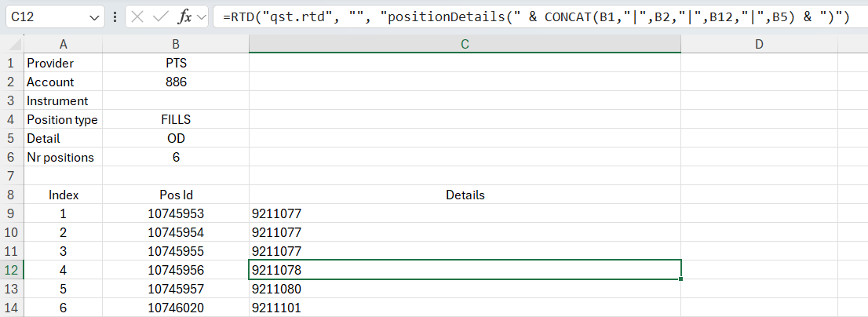Select column A header
This screenshot has height=317, width=868.
pos(63,44)
